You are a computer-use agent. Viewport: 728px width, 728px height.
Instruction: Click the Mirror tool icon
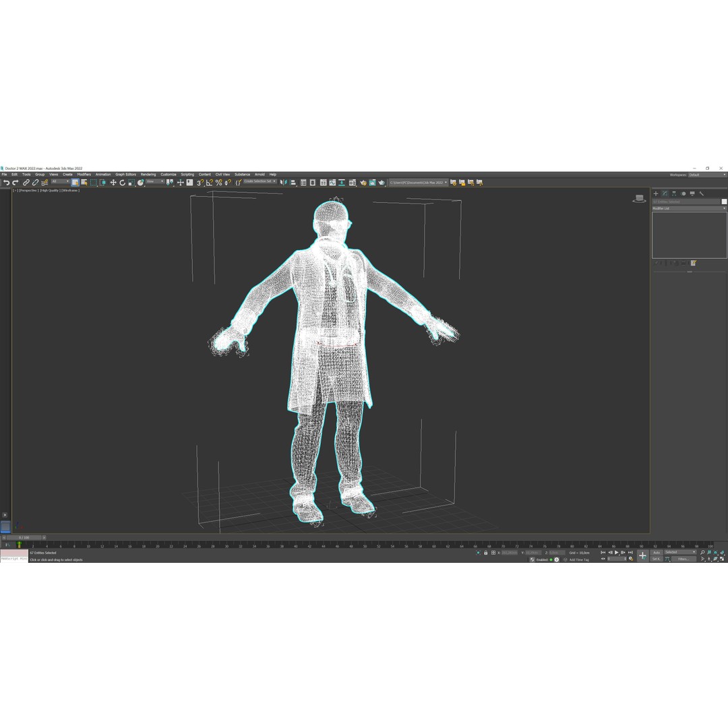[x=283, y=183]
